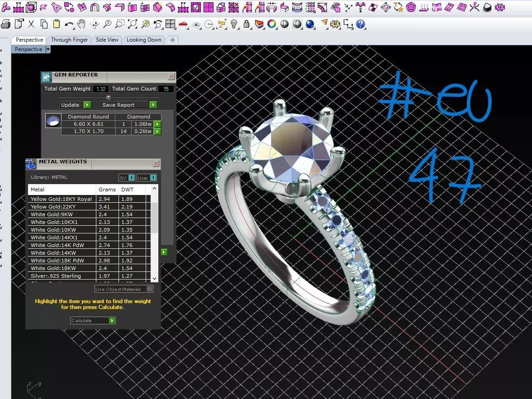Viewport: 532px width, 399px height.
Task: Expand the 1.06tw diamond row arrow
Action: pyautogui.click(x=157, y=124)
